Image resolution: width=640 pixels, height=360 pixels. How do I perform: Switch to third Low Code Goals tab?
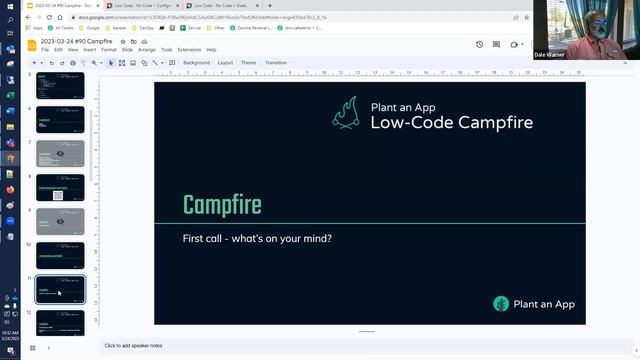[222, 6]
